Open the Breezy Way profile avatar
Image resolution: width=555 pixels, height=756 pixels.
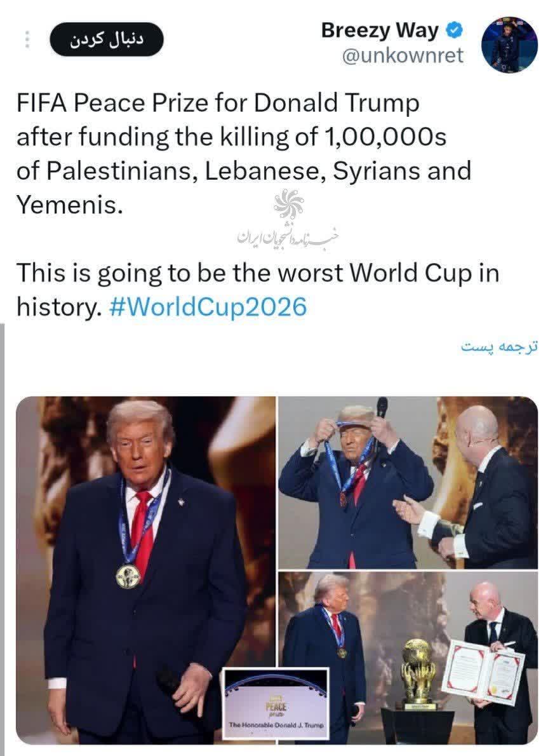pos(509,45)
